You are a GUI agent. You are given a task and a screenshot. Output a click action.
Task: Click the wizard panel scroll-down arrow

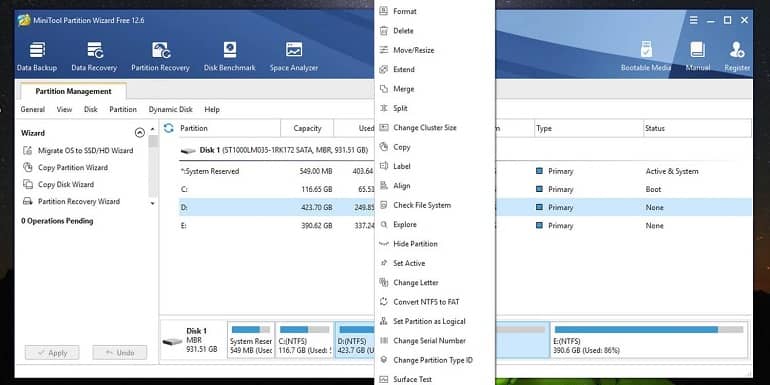(x=153, y=203)
